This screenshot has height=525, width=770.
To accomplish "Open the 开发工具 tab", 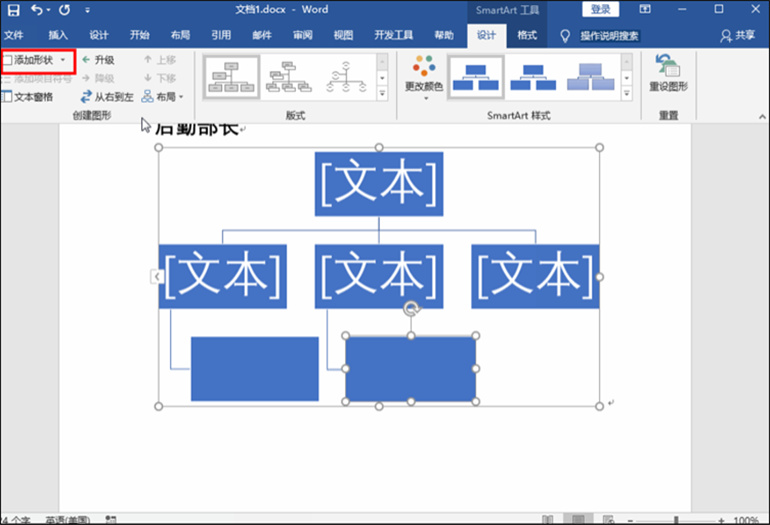I will [393, 35].
